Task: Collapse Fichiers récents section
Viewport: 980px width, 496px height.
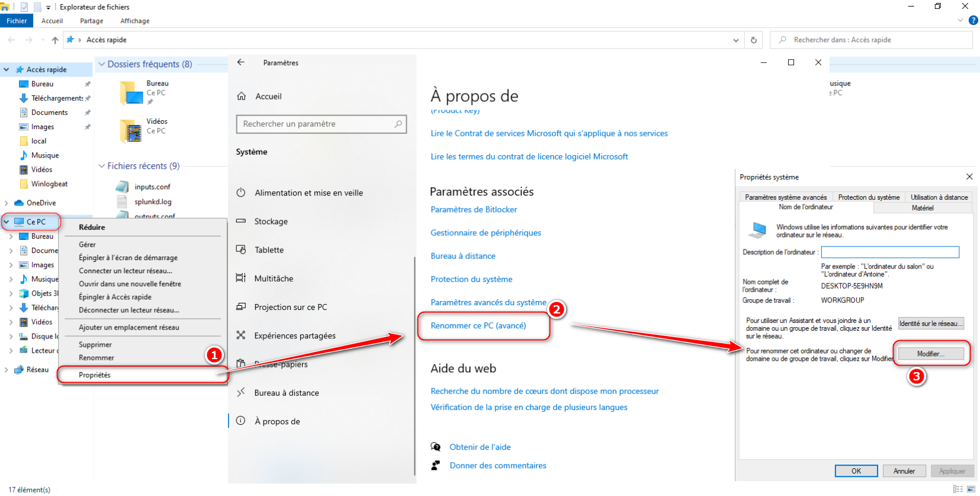Action: coord(102,166)
